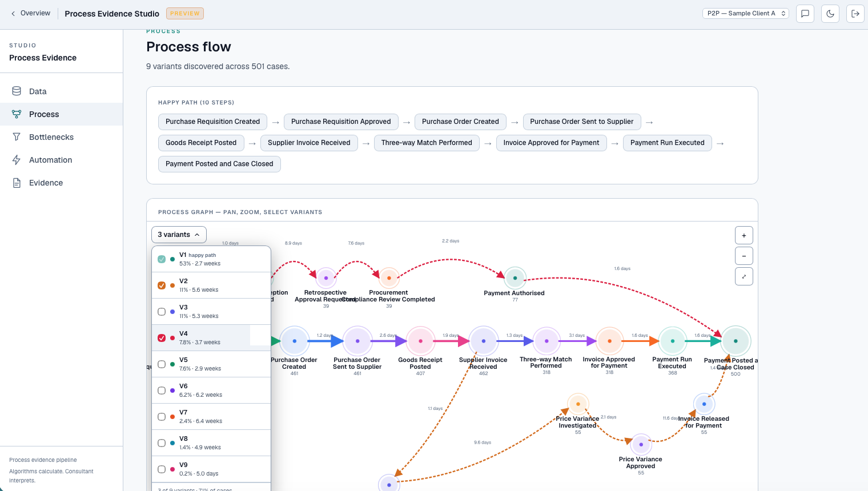The height and width of the screenshot is (491, 868).
Task: Click the Automation lightning icon
Action: point(17,160)
